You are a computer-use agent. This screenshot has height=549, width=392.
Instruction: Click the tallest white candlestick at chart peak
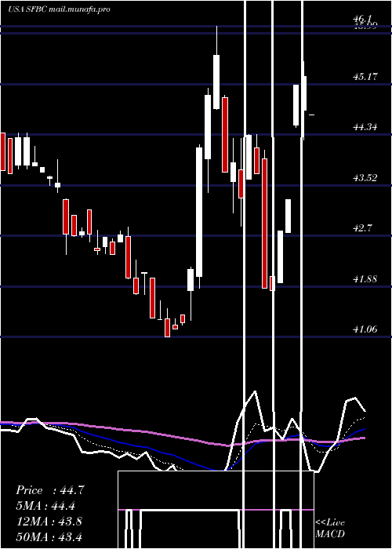tap(216, 82)
